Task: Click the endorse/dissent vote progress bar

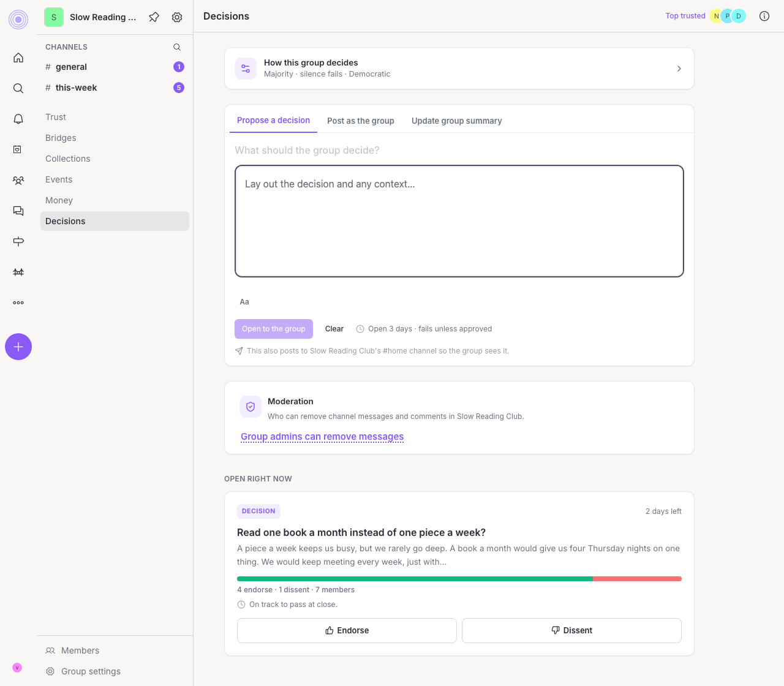Action: pyautogui.click(x=459, y=579)
